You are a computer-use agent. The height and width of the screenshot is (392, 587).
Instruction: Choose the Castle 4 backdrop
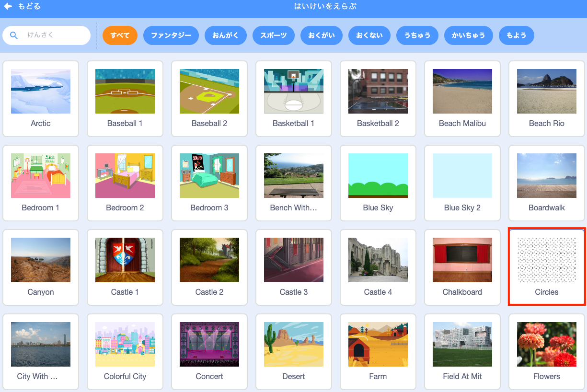click(x=378, y=267)
